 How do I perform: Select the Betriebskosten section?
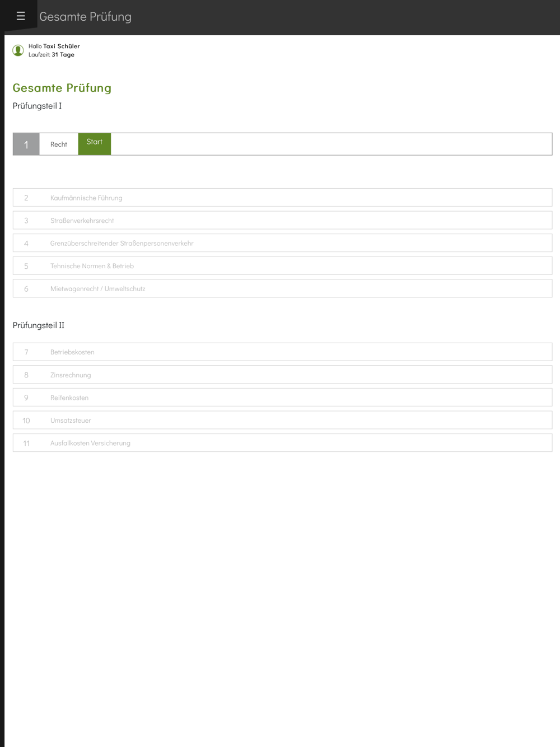[282, 352]
